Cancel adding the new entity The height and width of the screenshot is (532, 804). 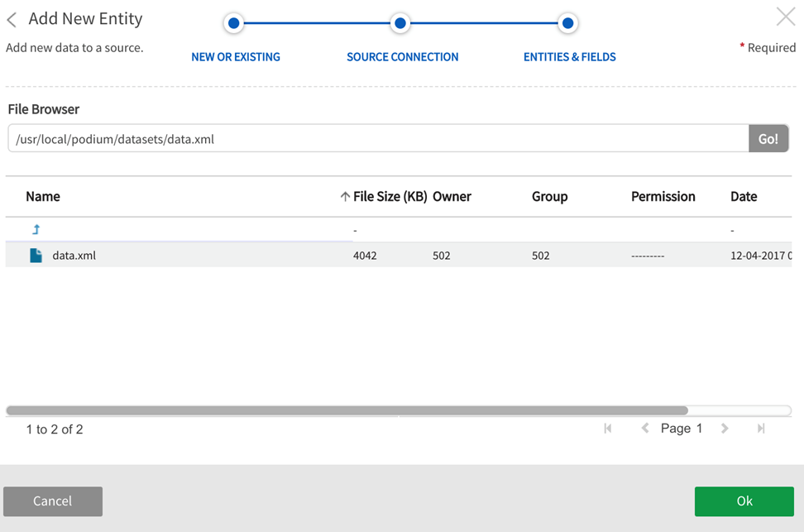tap(53, 501)
